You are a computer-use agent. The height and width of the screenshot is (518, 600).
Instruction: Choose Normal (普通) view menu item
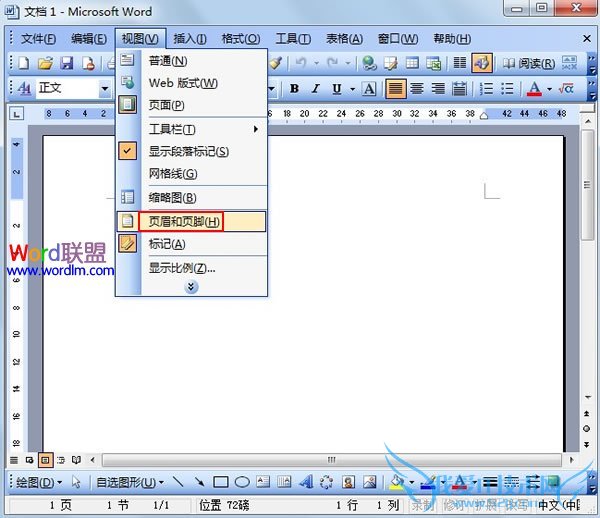192,60
